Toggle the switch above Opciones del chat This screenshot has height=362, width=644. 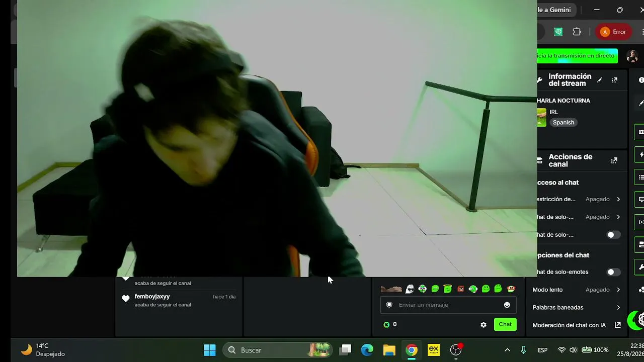click(613, 235)
